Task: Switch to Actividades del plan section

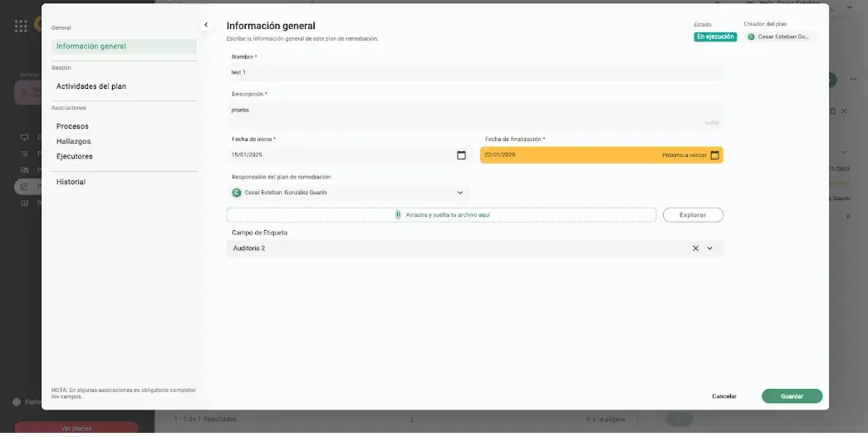Action: click(91, 86)
